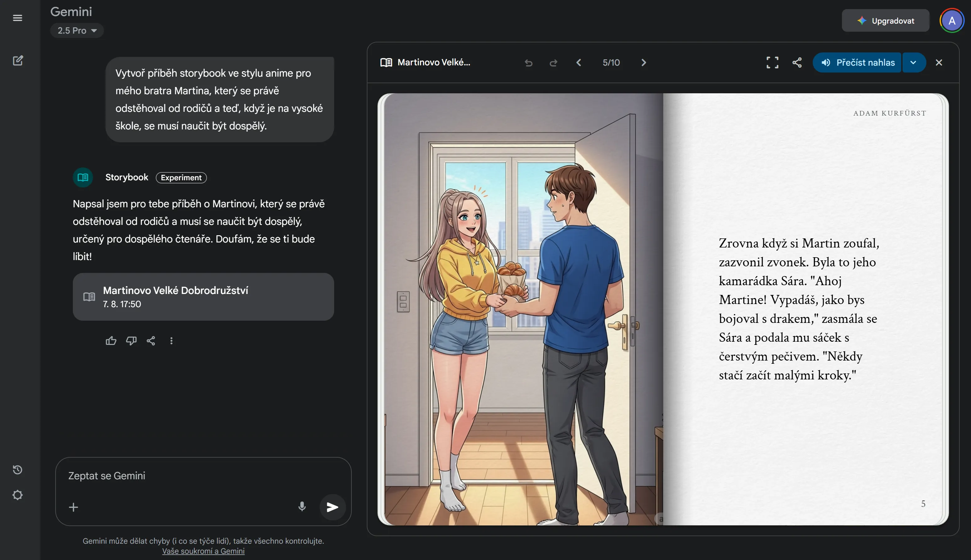
Task: Start voice input with the microphone
Action: (302, 507)
